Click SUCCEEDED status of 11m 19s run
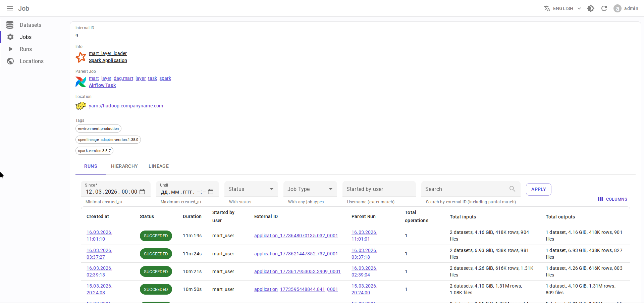Image resolution: width=644 pixels, height=303 pixels. click(156, 236)
